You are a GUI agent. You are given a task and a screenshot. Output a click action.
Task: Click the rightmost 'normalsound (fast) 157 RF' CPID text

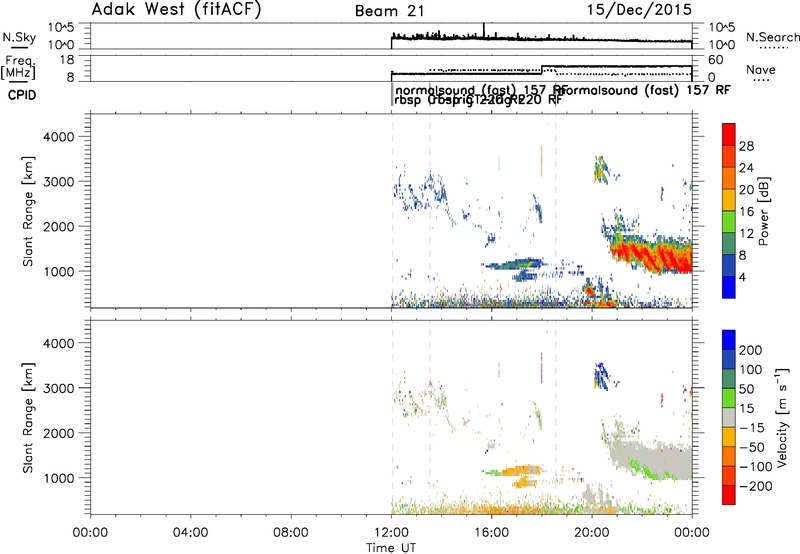click(646, 90)
